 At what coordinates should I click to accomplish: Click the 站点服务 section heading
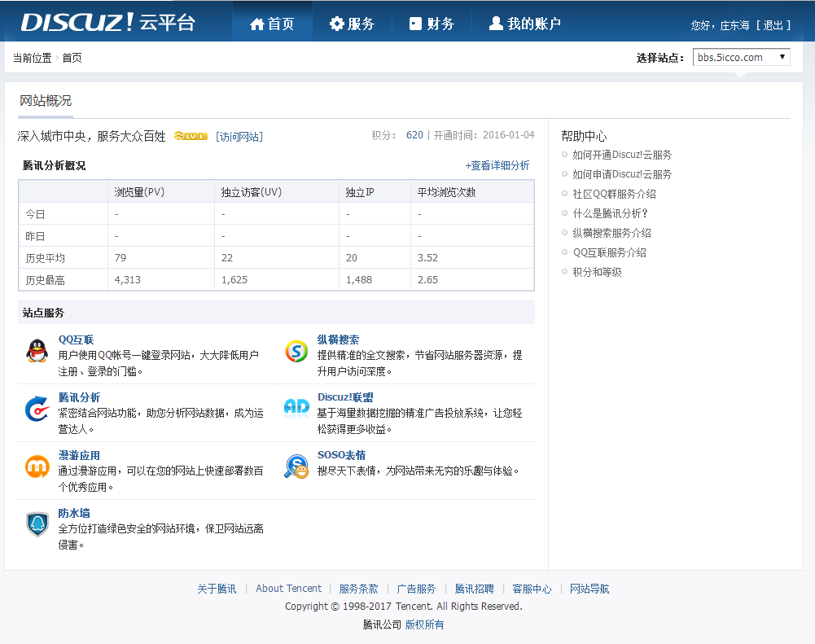[43, 313]
